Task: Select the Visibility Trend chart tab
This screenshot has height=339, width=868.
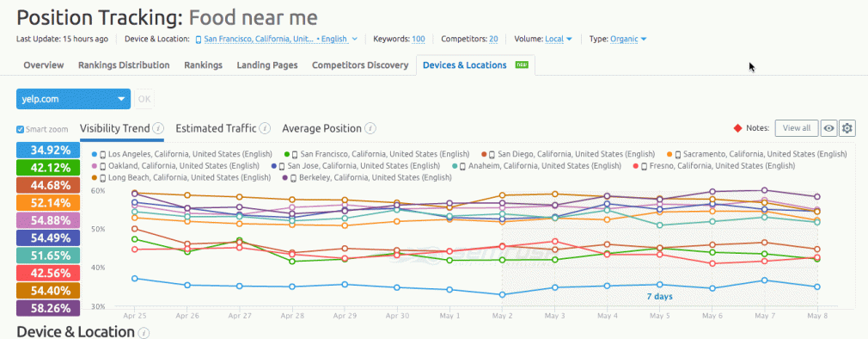Action: [115, 128]
